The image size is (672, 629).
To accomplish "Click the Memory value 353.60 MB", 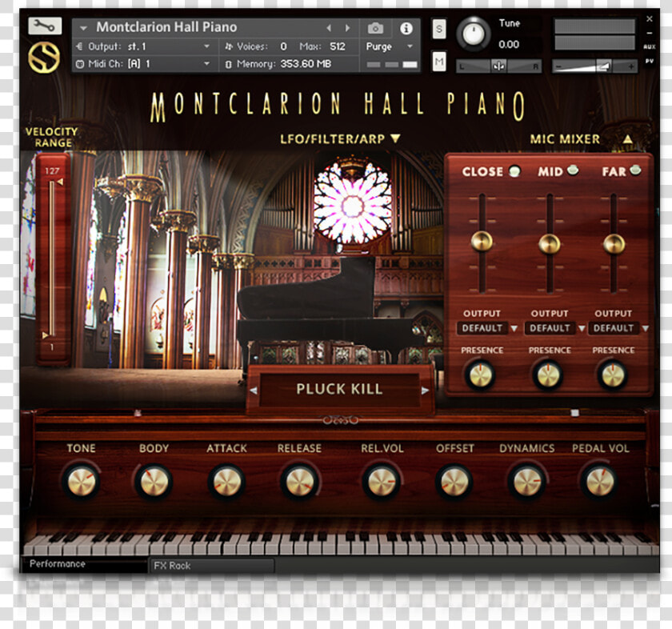I will (x=306, y=64).
